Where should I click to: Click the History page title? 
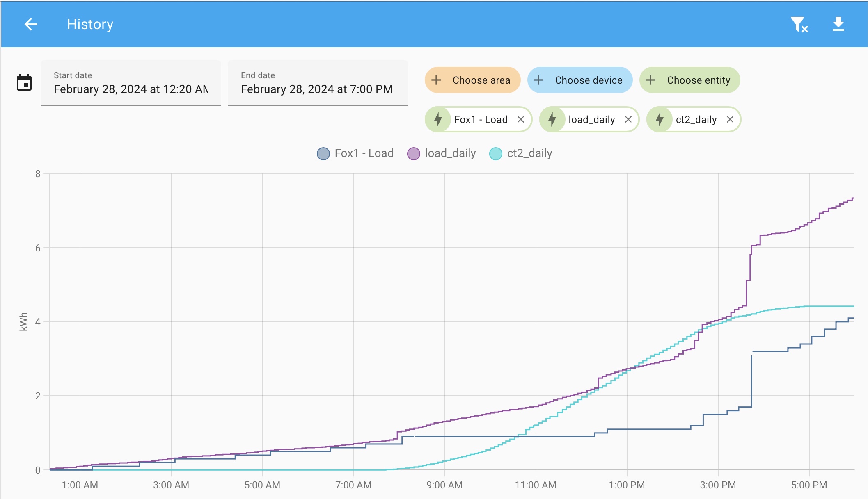tap(90, 24)
